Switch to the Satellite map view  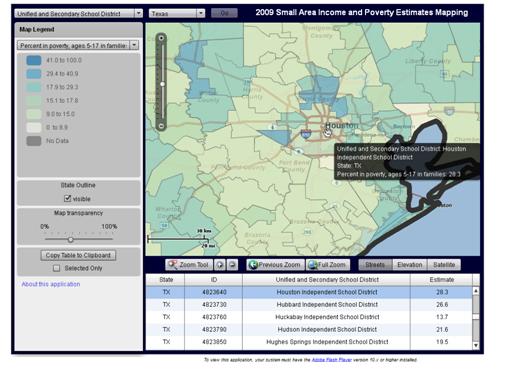click(x=444, y=265)
